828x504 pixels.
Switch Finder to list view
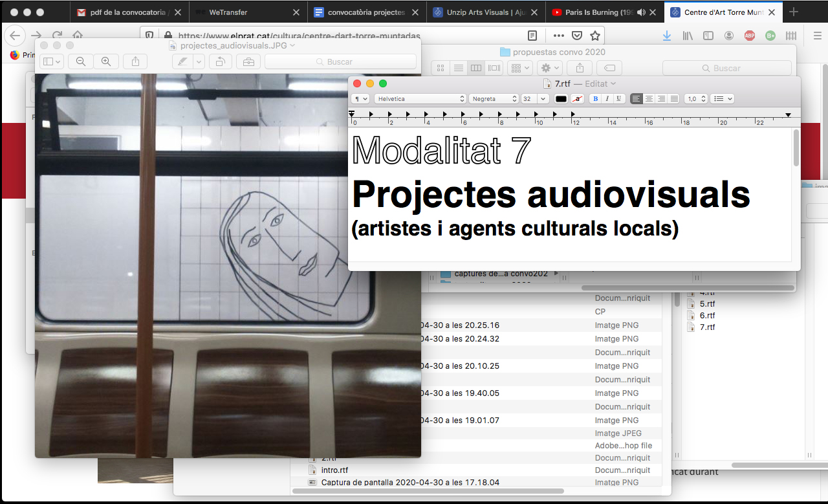click(x=458, y=68)
